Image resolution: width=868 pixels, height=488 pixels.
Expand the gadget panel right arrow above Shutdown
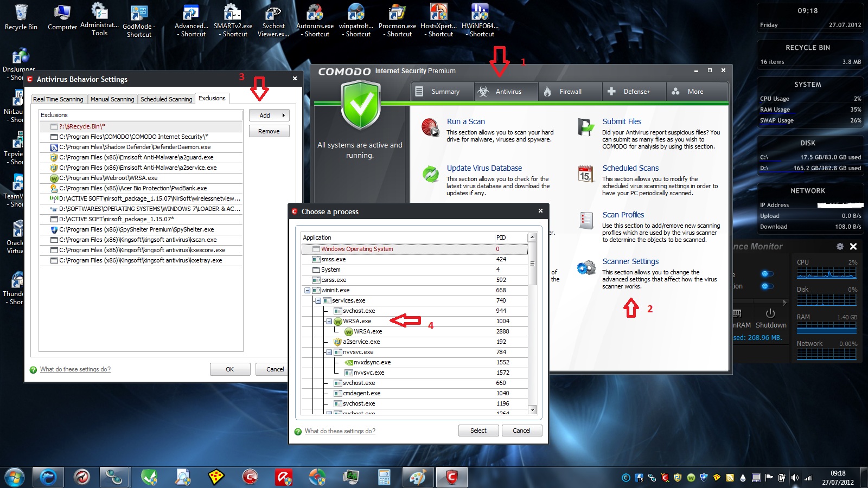click(x=784, y=302)
